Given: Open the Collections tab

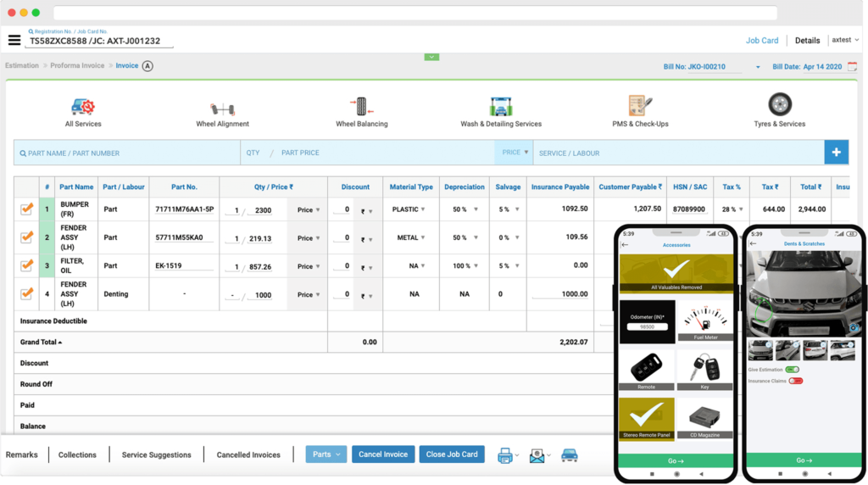Looking at the screenshot, I should [77, 455].
